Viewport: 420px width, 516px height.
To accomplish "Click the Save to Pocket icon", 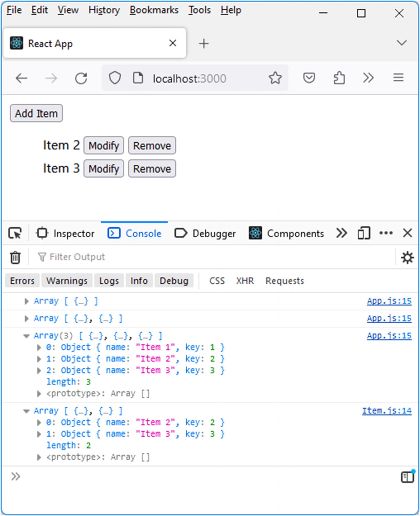I will click(309, 78).
